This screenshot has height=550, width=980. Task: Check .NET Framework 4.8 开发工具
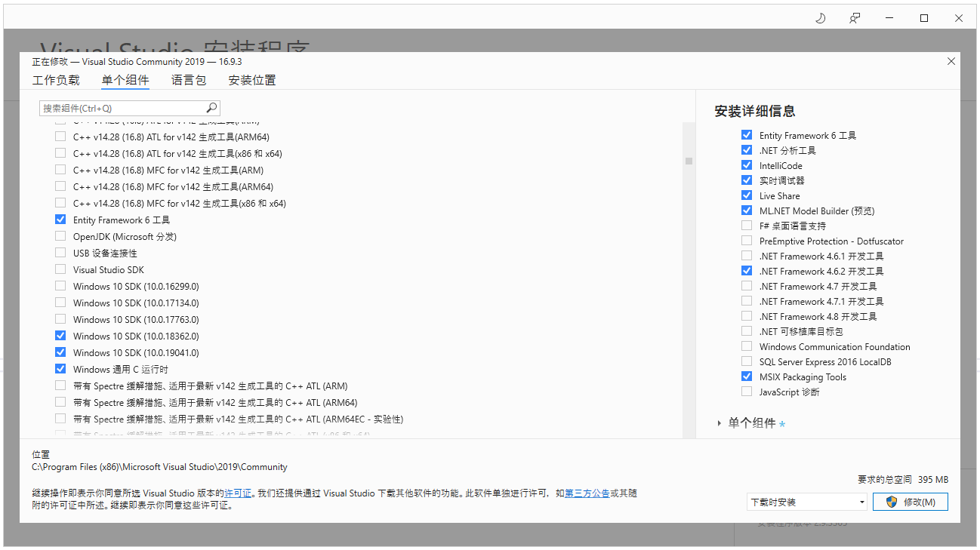tap(747, 316)
